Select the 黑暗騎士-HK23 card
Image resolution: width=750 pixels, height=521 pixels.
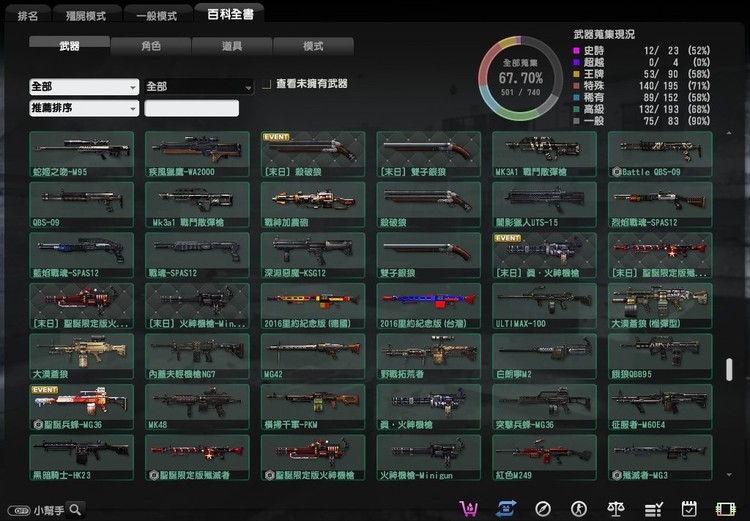point(81,458)
